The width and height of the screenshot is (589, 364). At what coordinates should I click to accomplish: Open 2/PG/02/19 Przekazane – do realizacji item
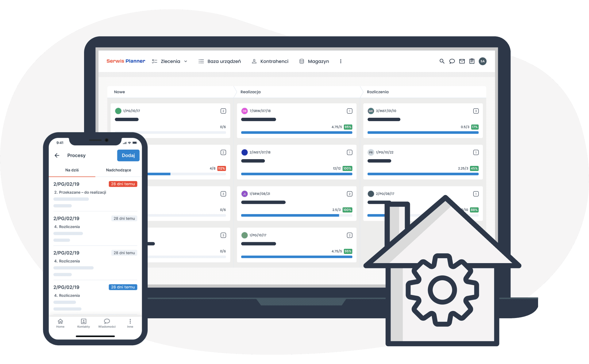point(95,194)
